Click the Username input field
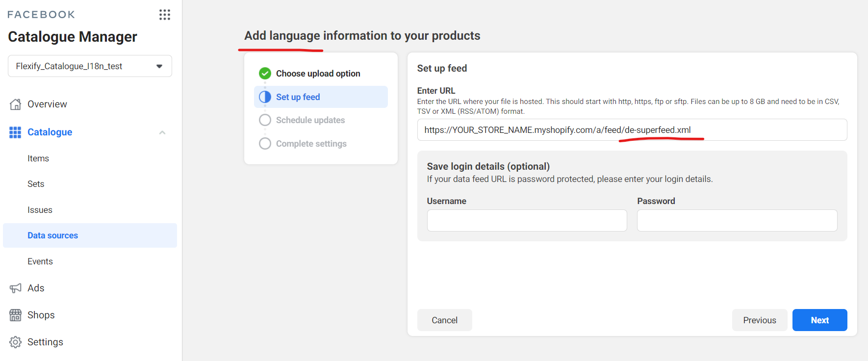 527,221
